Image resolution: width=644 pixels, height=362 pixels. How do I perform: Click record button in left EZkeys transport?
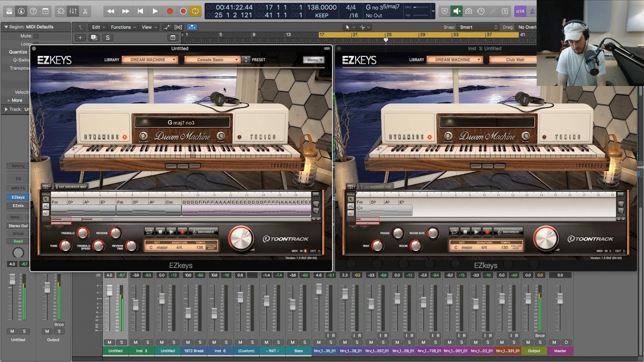point(182,232)
